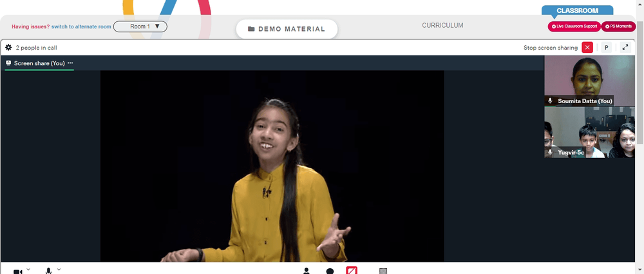644x274 pixels.
Task: Click the gray square icon in bottom toolbar
Action: pyautogui.click(x=383, y=271)
